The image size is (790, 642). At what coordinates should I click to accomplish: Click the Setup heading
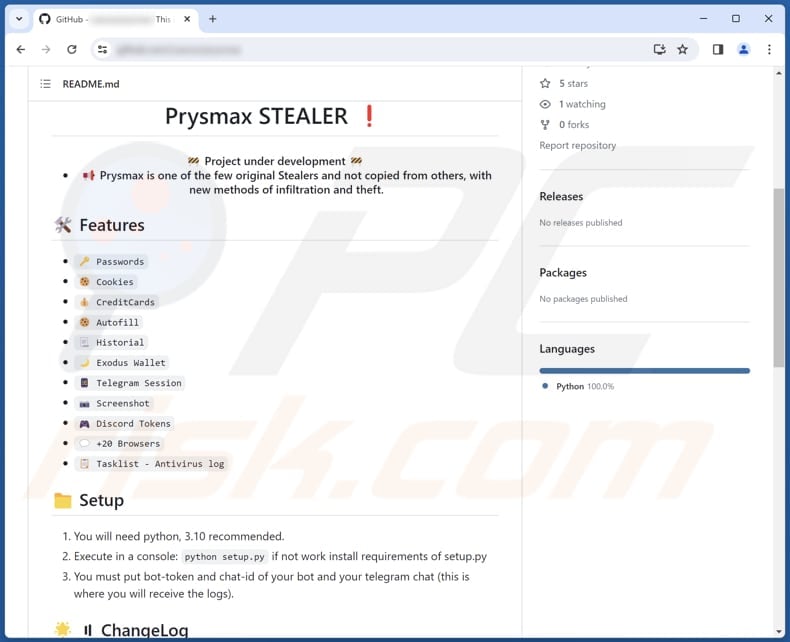click(101, 500)
